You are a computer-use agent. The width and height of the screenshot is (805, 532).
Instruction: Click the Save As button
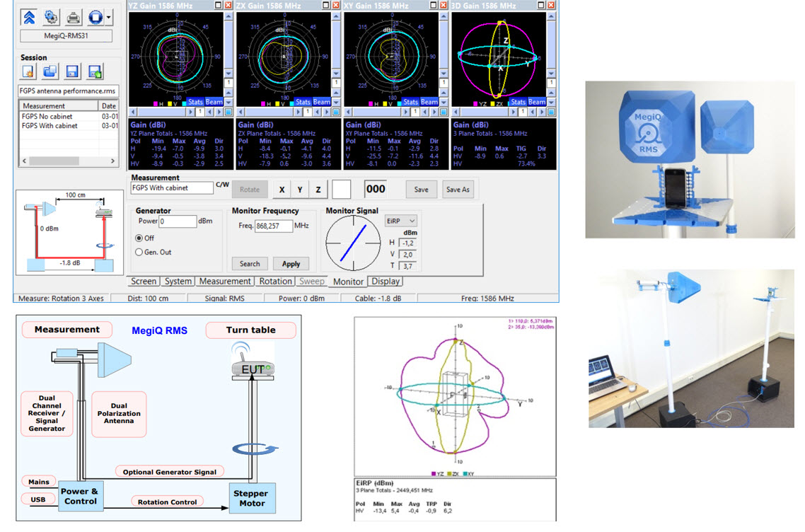[x=458, y=190]
